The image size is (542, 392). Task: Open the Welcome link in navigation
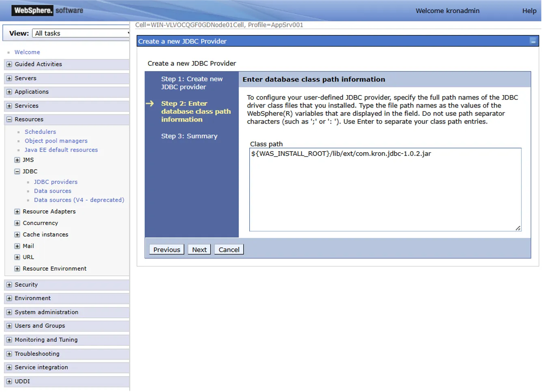27,52
